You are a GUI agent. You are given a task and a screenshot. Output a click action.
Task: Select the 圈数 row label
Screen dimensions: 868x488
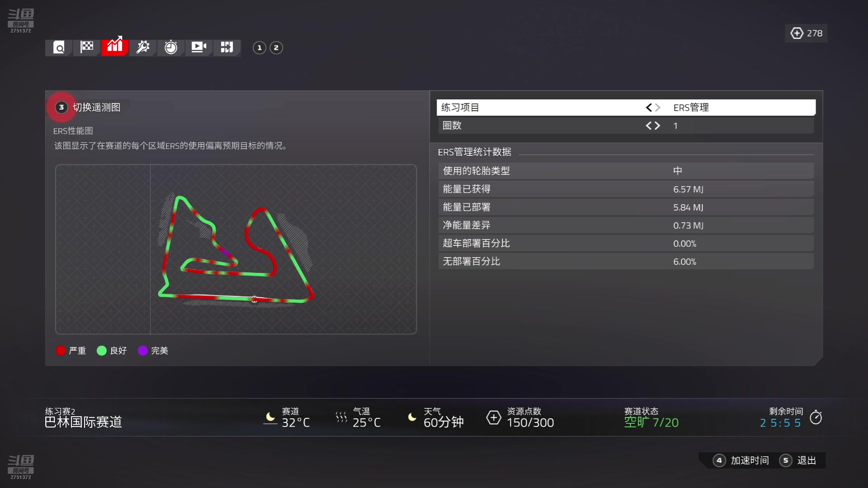(452, 126)
